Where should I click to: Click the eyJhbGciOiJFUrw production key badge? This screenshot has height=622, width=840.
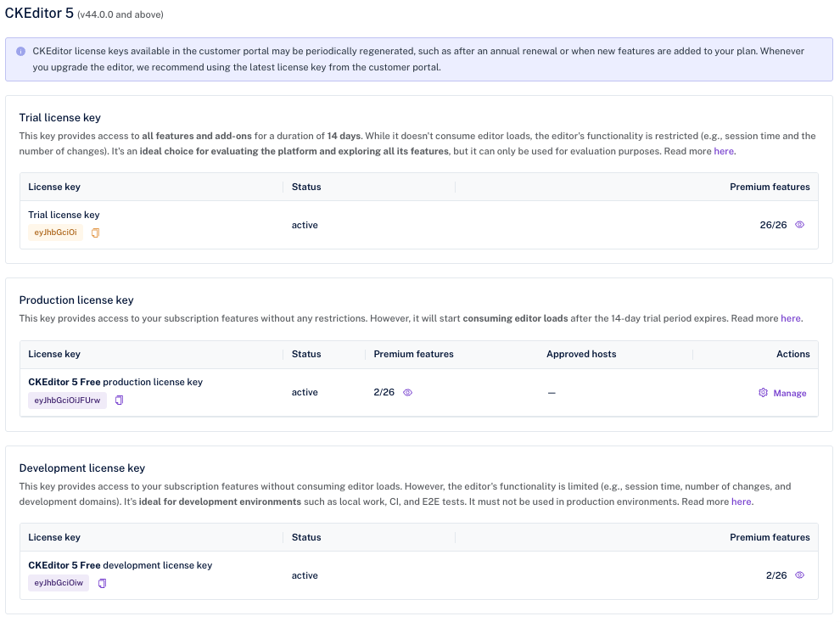[67, 401]
